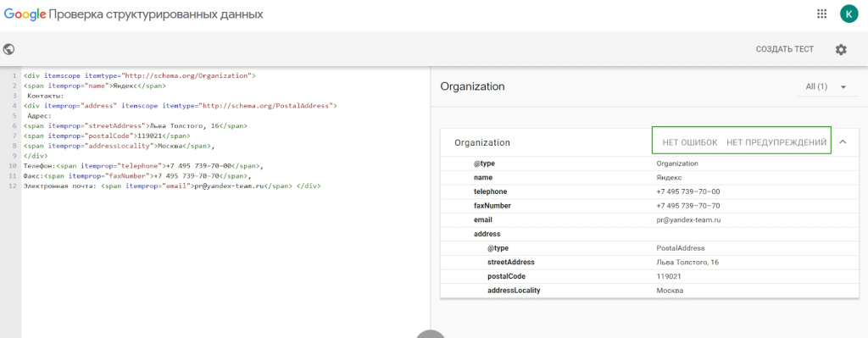Select the postalCode row
The width and height of the screenshot is (868, 338).
[x=649, y=276]
